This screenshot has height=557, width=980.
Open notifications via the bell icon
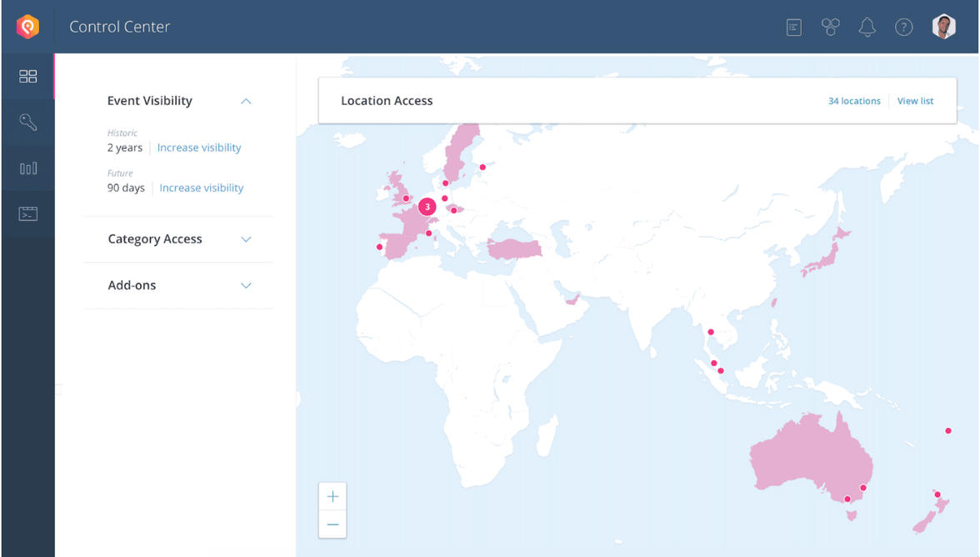(x=867, y=27)
